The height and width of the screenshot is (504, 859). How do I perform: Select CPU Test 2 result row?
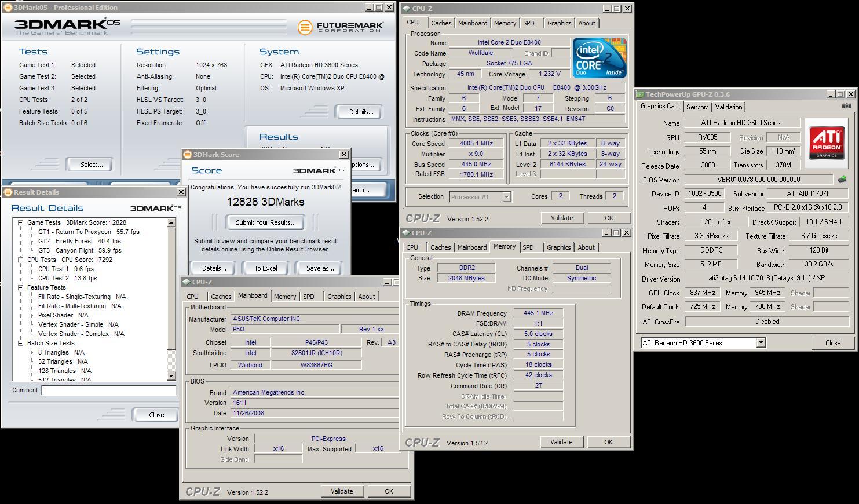[x=68, y=278]
